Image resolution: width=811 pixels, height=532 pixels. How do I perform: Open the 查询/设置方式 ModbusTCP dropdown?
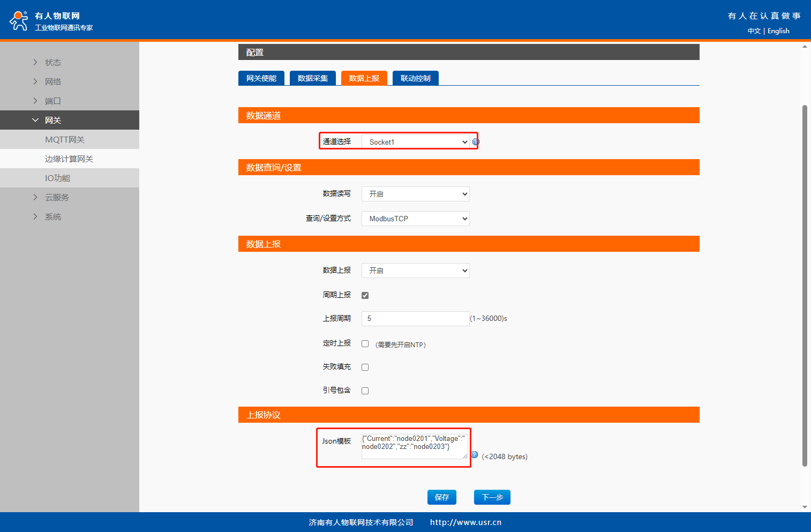click(415, 219)
